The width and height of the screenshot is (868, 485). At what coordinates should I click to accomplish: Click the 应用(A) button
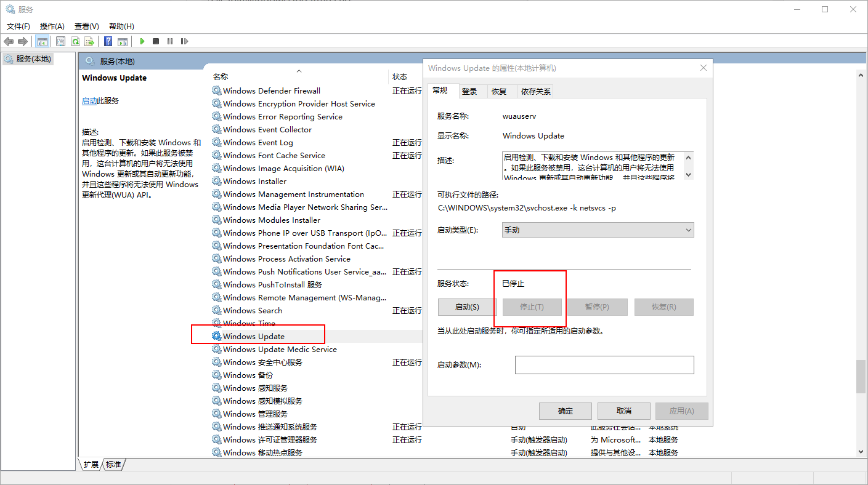click(681, 411)
